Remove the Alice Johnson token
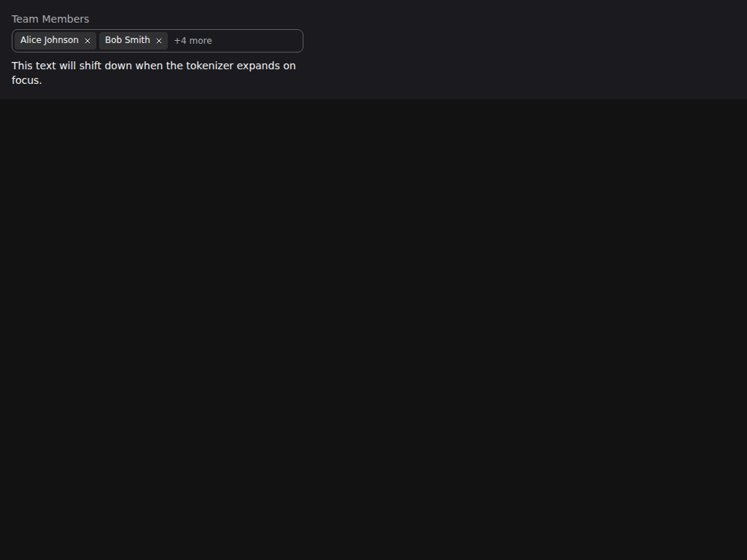747x560 pixels. [x=88, y=41]
